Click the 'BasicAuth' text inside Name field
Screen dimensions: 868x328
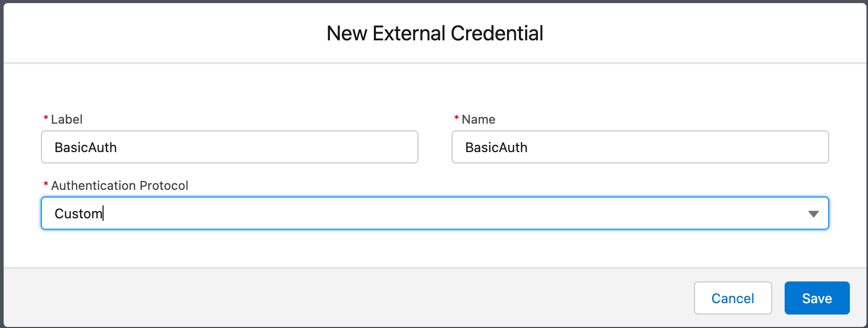(x=496, y=147)
